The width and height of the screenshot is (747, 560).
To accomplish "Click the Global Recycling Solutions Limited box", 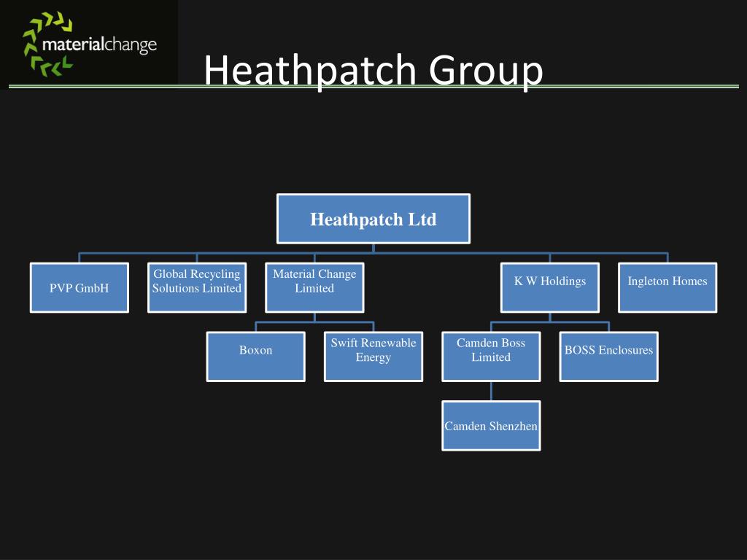I will coord(197,287).
